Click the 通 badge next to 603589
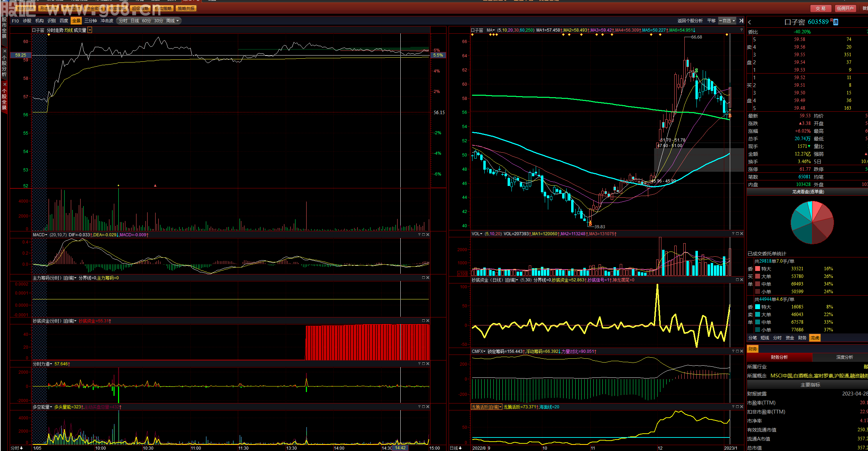 click(x=836, y=22)
